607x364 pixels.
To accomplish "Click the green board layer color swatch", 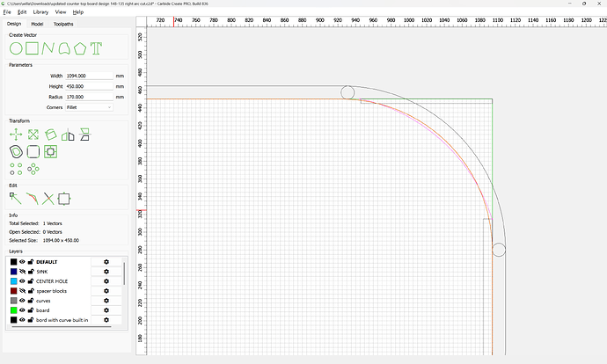I will click(x=13, y=310).
